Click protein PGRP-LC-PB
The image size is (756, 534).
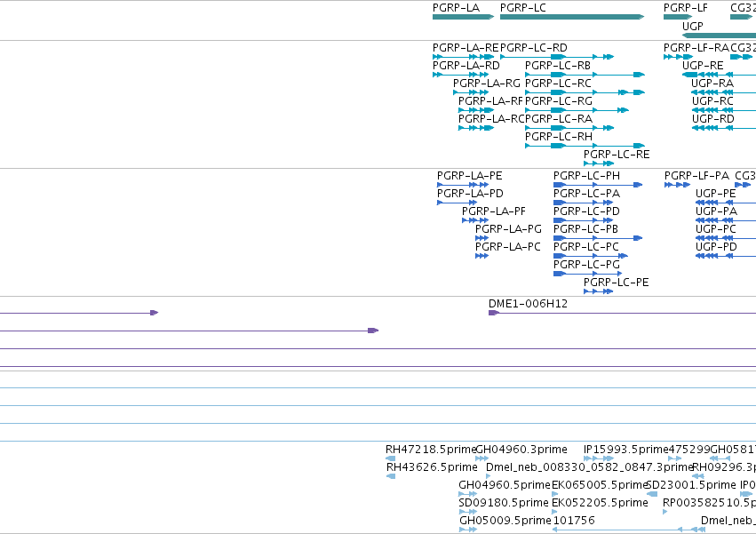click(598, 238)
